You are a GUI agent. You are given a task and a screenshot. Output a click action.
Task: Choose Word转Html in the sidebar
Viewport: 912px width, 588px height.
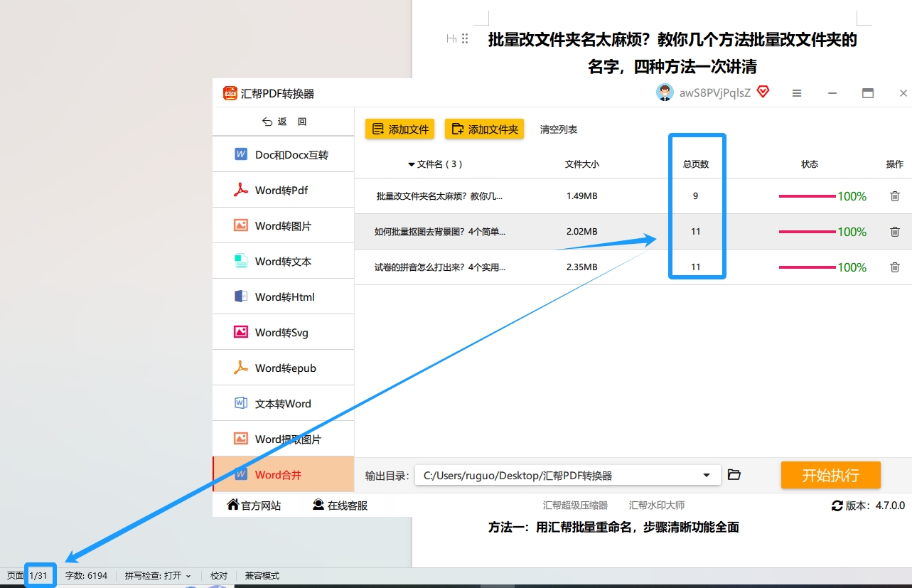(x=284, y=296)
